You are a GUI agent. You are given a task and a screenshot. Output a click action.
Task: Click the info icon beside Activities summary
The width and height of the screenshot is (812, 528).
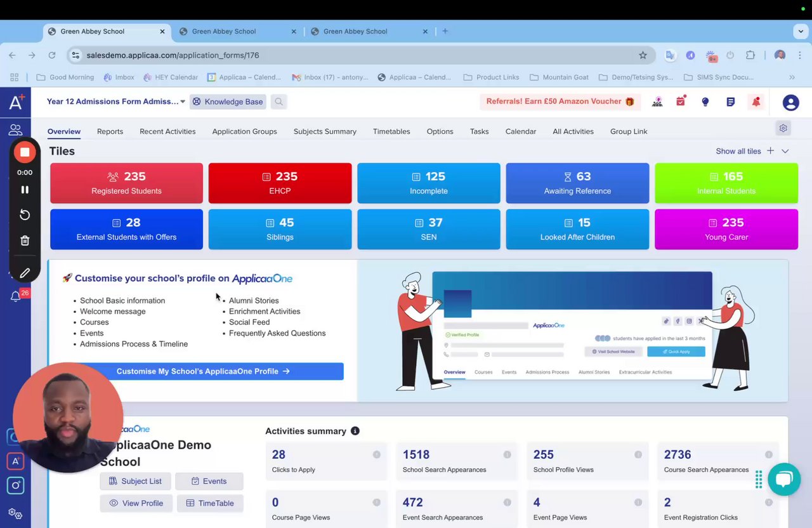355,431
